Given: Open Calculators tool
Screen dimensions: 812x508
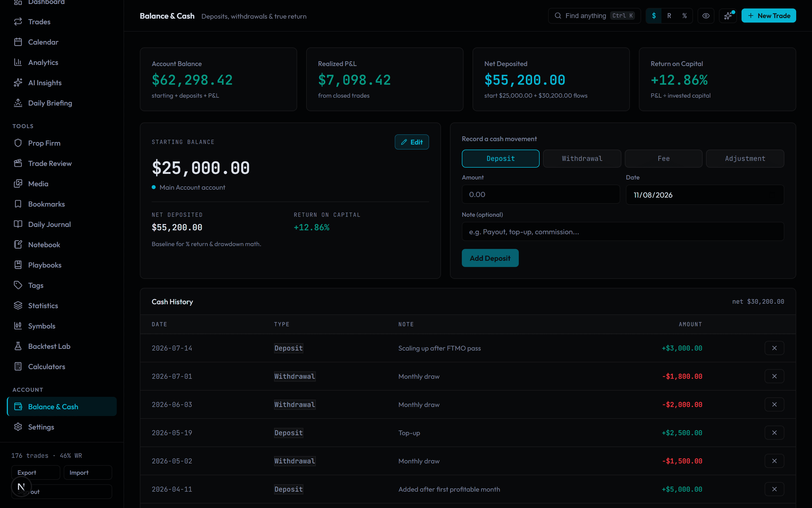Looking at the screenshot, I should point(62,367).
